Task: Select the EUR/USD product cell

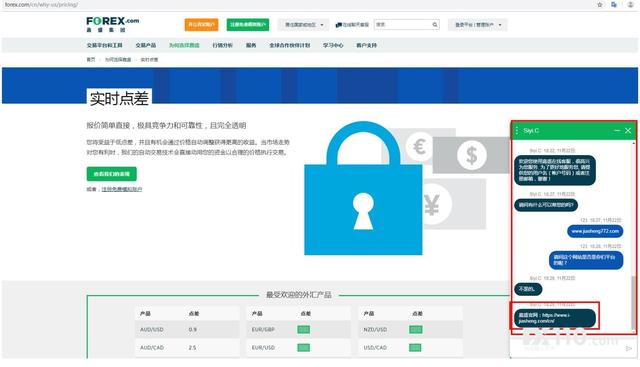Action: tap(263, 348)
